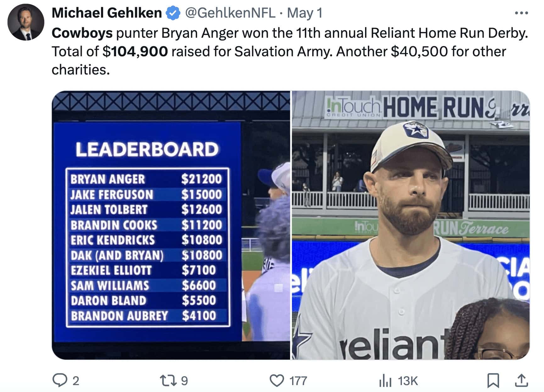The image size is (544, 392).
Task: Click the Michael Gehlken display name
Action: click(107, 13)
